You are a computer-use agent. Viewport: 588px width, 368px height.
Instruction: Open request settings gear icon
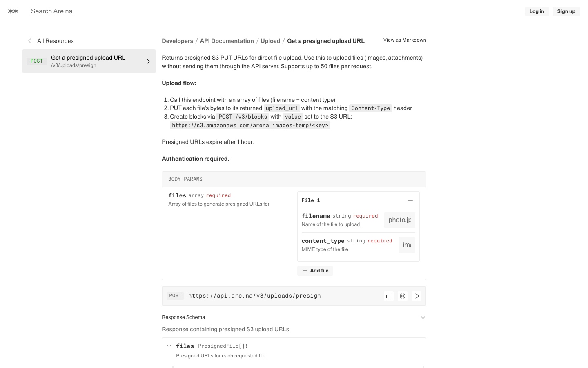403,296
